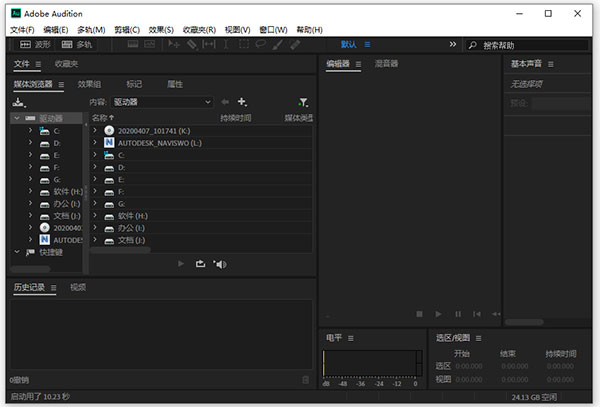
Task: Switch to the 收藏夹 panel tab
Action: pos(67,64)
